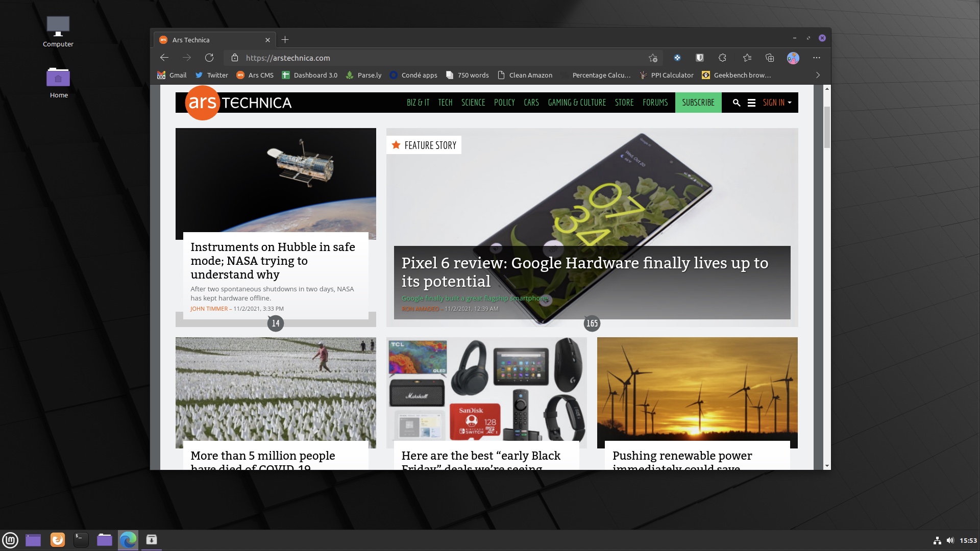Select POLICY from the top navigation bar
Image resolution: width=980 pixels, height=551 pixels.
coord(505,102)
